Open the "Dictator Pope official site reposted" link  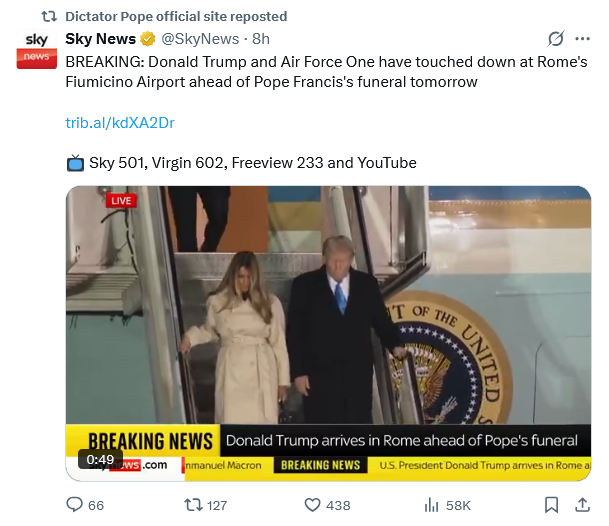pyautogui.click(x=175, y=16)
